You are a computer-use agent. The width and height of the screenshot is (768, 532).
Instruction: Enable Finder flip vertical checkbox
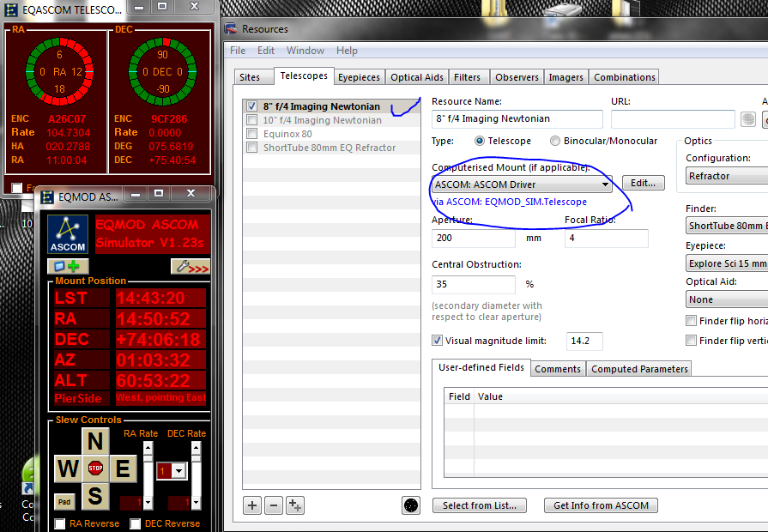691,341
